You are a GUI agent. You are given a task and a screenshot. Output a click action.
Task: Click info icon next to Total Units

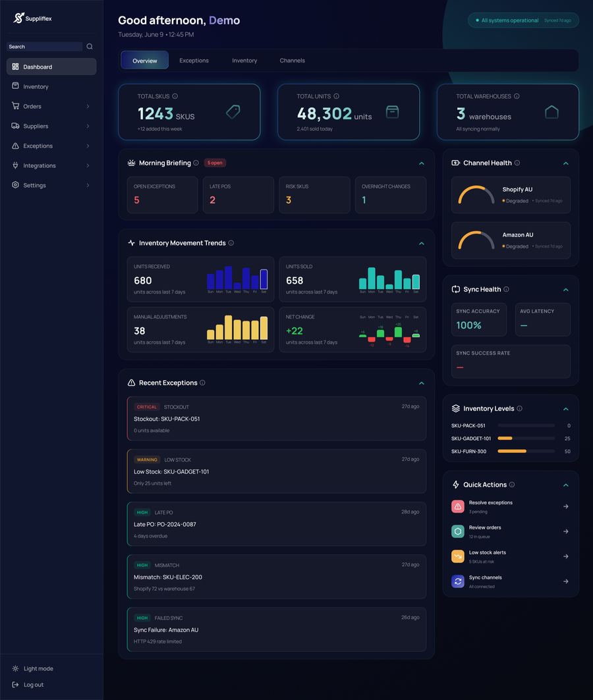(x=336, y=96)
